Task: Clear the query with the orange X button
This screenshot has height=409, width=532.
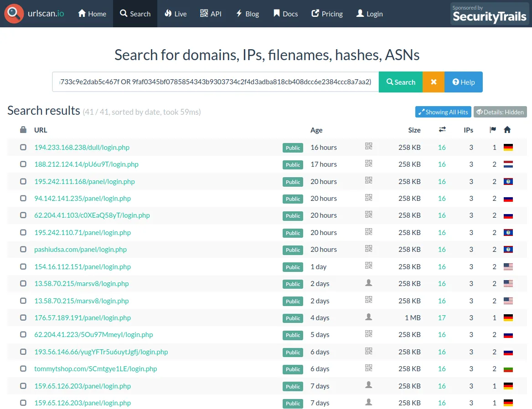Action: [434, 82]
